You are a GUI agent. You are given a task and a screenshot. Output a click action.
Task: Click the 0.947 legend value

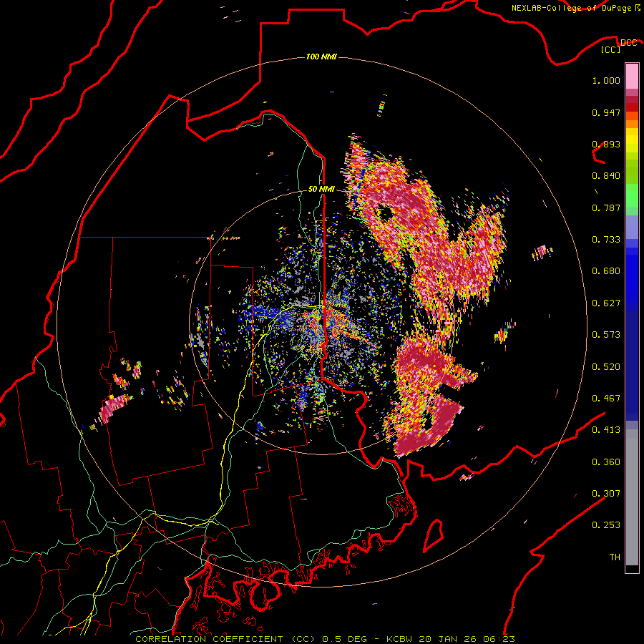(x=606, y=112)
